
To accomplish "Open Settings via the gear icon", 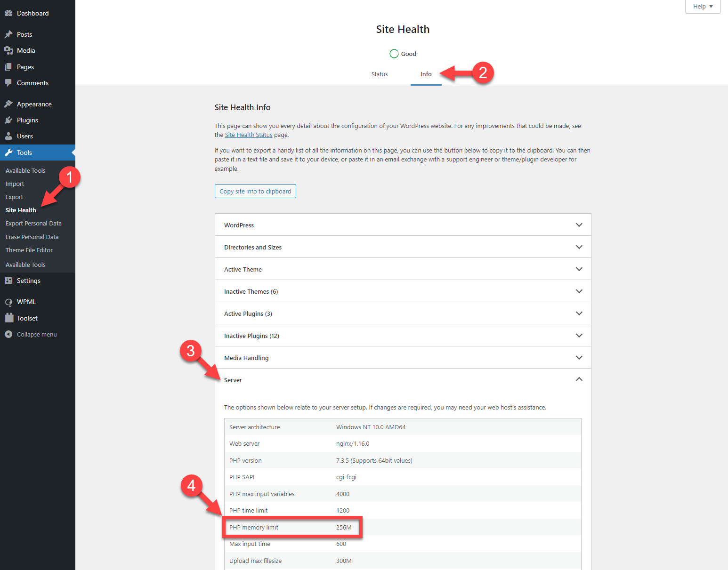I will pyautogui.click(x=8, y=280).
